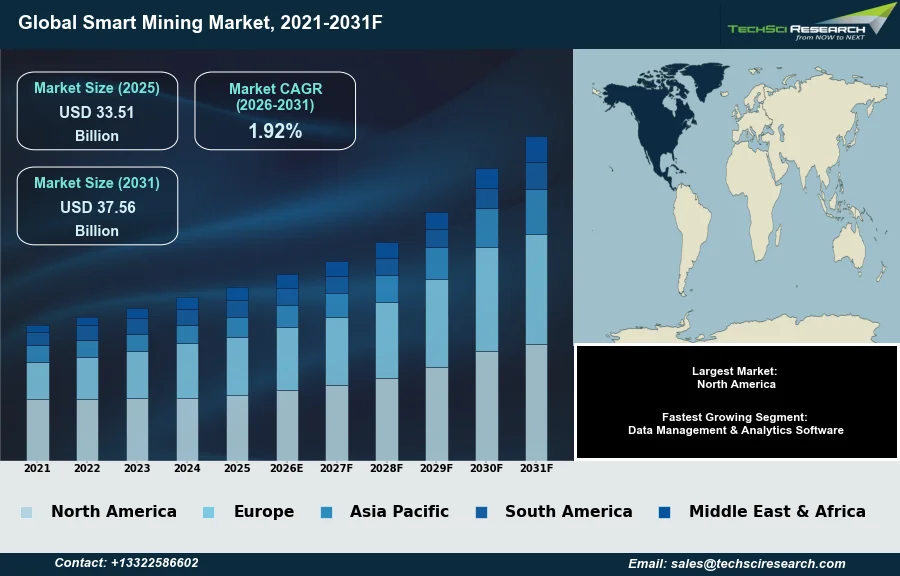
Task: Click the 2030F stacked bar
Action: [486, 315]
